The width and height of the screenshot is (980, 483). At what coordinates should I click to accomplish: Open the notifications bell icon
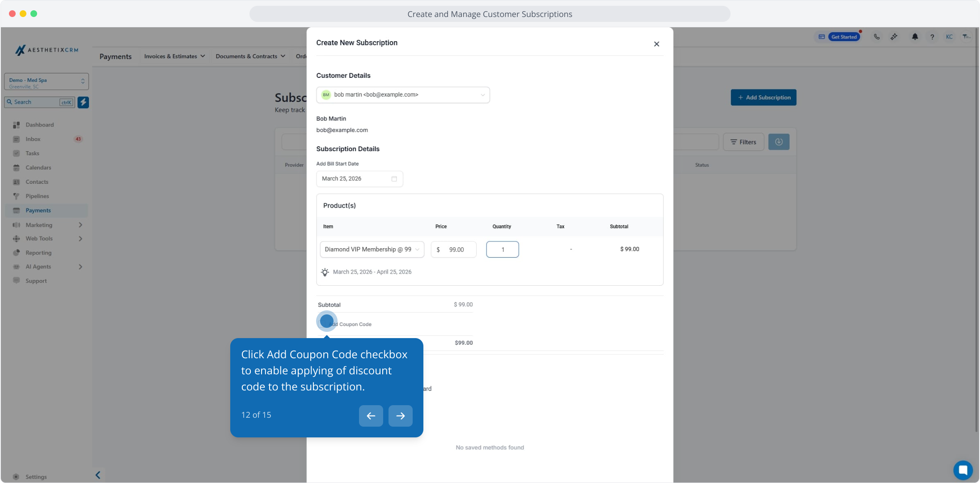pyautogui.click(x=915, y=37)
